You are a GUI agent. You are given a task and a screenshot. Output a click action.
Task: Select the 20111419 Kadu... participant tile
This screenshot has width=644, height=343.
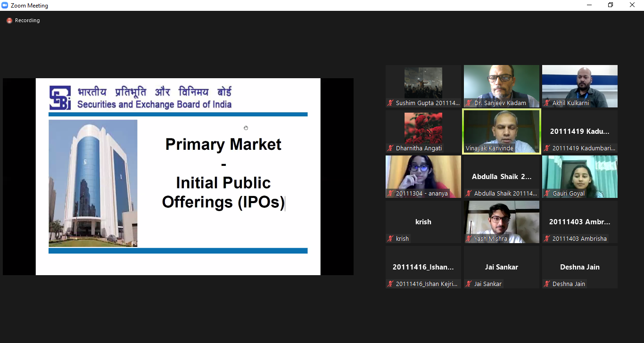pyautogui.click(x=580, y=131)
